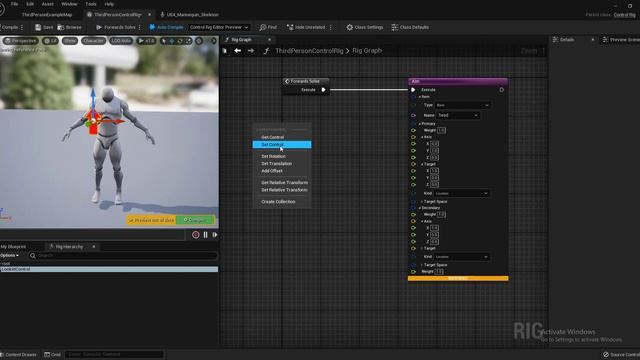Image resolution: width=640 pixels, height=360 pixels.
Task: Click the bookmark icon left of back arrow
Action: pos(225,51)
